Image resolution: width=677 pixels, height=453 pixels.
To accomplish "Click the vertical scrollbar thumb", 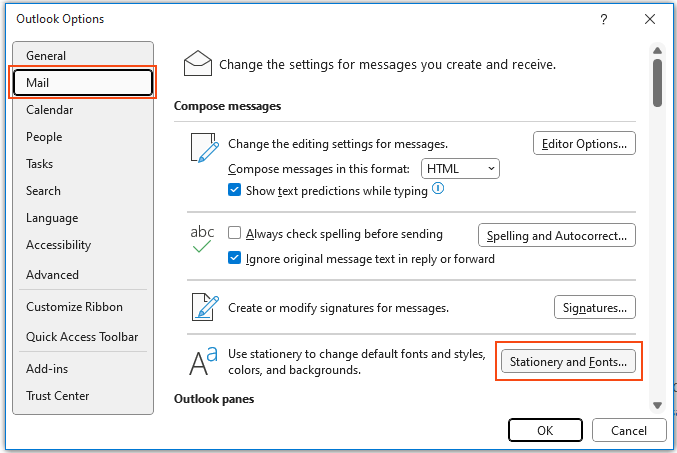I will (658, 83).
